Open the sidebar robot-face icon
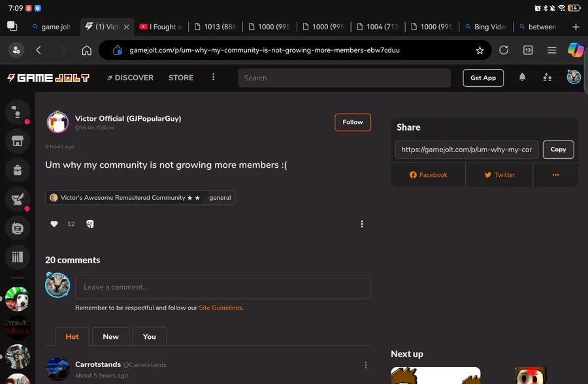The width and height of the screenshot is (588, 384). 17,228
